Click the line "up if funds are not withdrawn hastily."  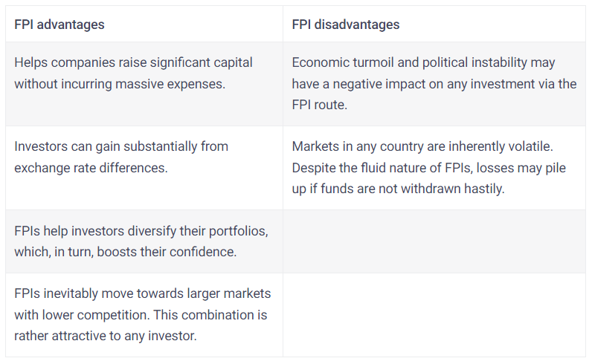tap(398, 189)
